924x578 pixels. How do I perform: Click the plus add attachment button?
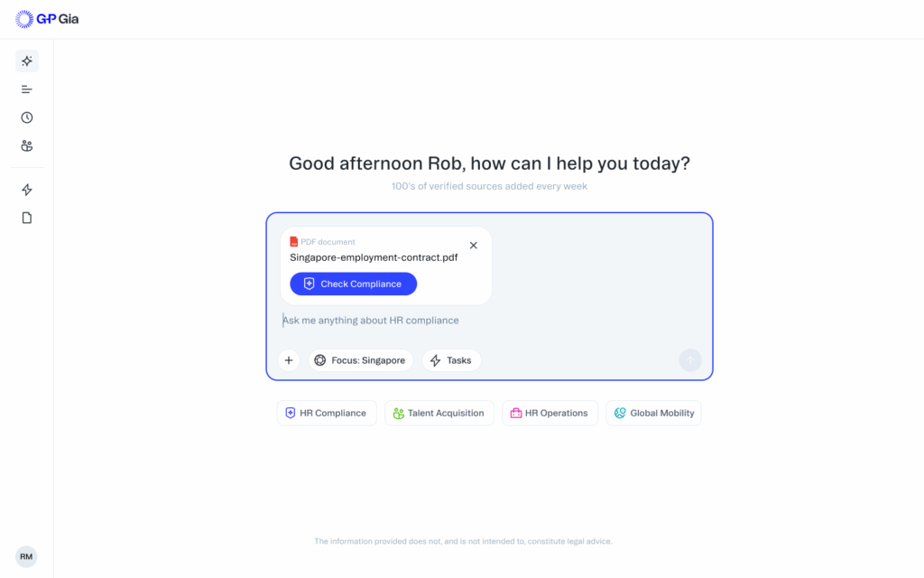pyautogui.click(x=289, y=360)
